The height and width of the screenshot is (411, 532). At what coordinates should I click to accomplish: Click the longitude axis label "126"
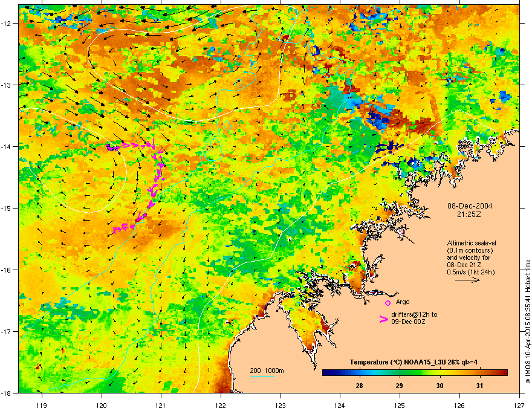pyautogui.click(x=459, y=405)
